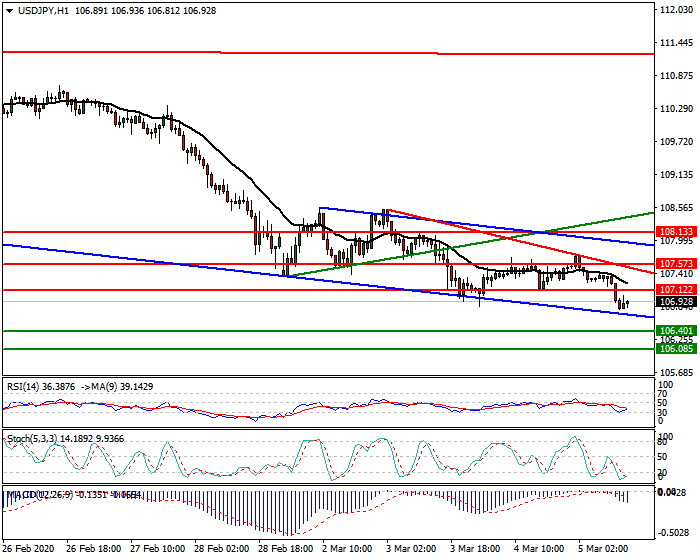Click the 28 Feb 02:00 time label
This screenshot has width=700, height=560.
[222, 549]
